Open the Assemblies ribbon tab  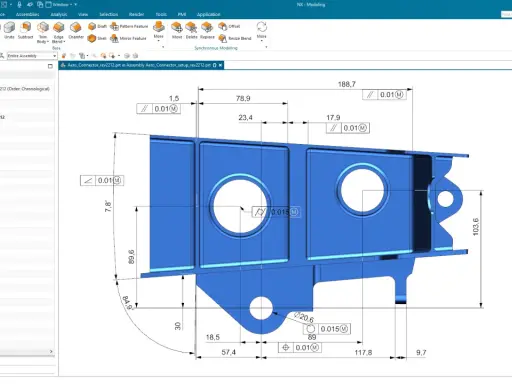tap(27, 14)
